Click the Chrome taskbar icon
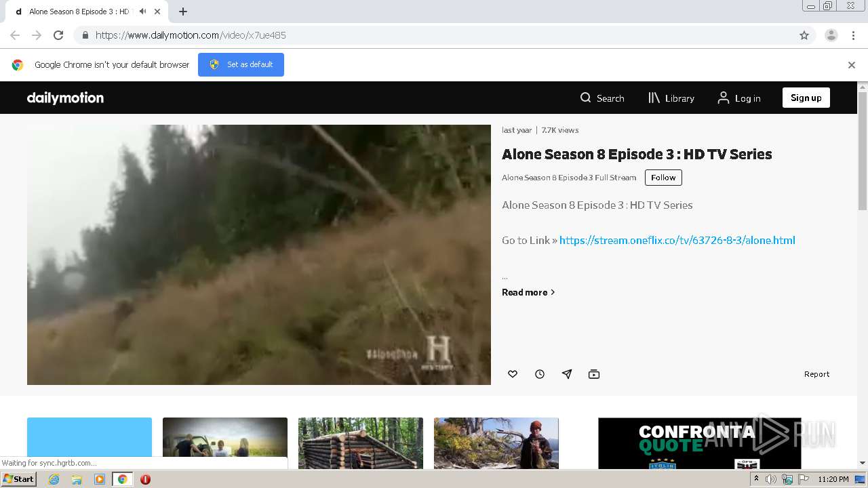This screenshot has height=488, width=868. click(122, 479)
